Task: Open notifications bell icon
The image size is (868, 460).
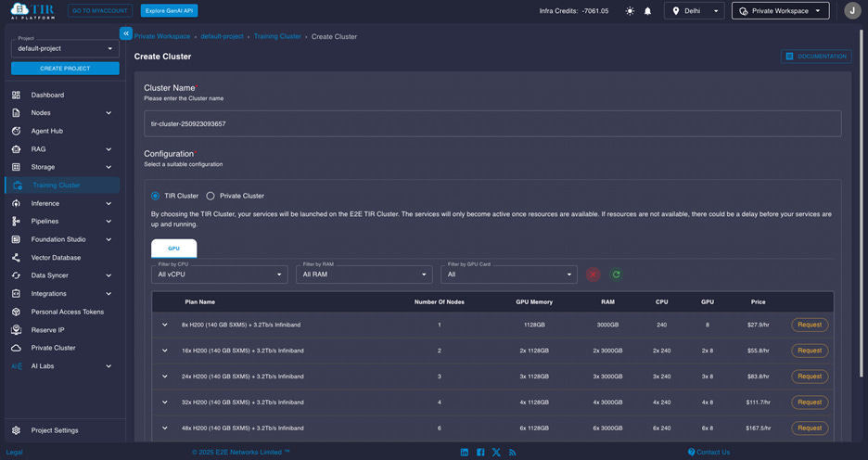Action: tap(647, 11)
